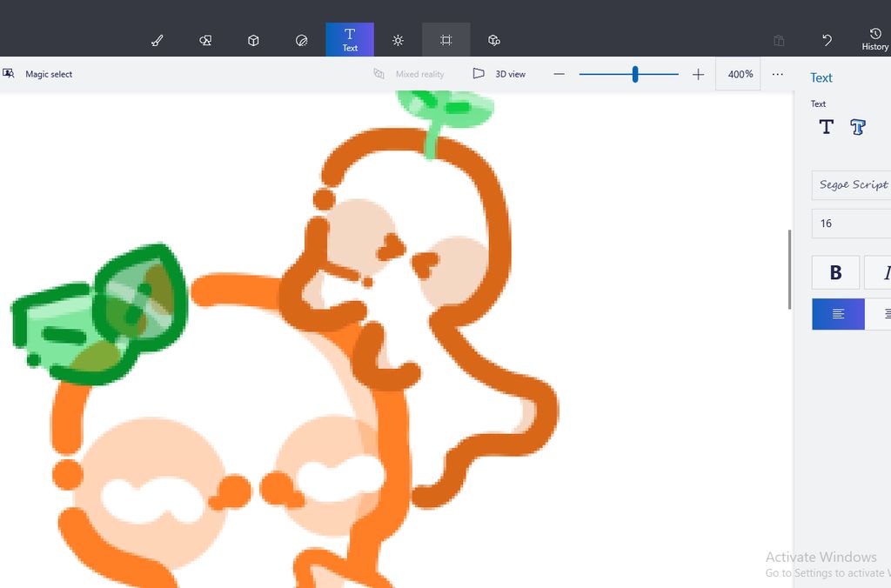This screenshot has width=891, height=588.
Task: Open the 2D shapes tool
Action: [205, 40]
